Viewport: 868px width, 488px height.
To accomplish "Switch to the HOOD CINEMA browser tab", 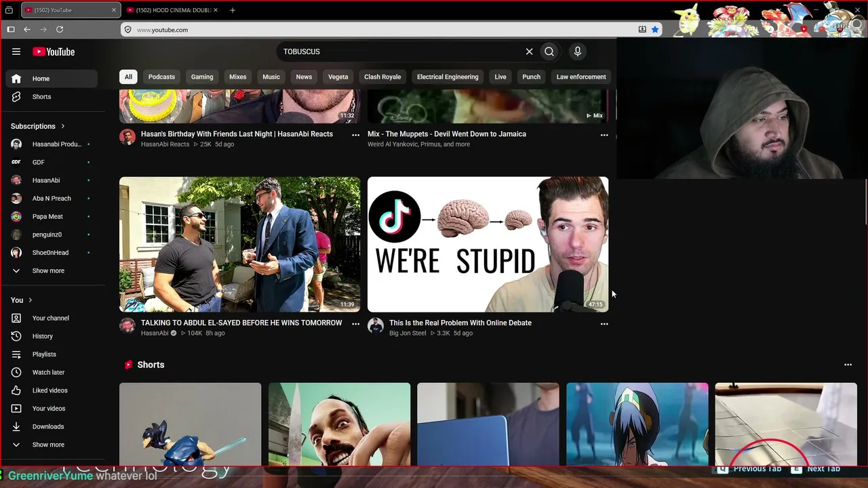I will [x=173, y=10].
